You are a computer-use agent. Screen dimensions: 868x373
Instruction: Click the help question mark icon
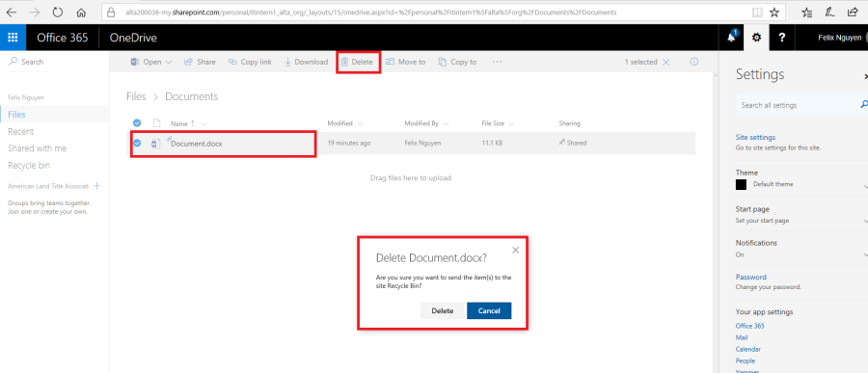point(781,38)
